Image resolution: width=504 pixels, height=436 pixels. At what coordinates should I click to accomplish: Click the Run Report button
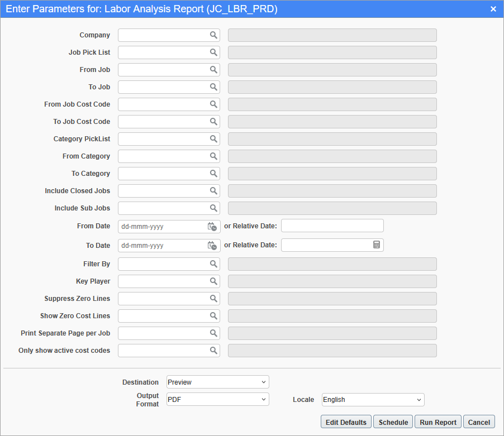(x=438, y=421)
